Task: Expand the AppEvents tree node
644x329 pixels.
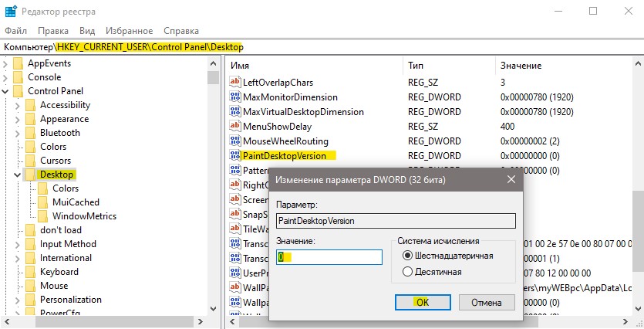Action: [5, 64]
